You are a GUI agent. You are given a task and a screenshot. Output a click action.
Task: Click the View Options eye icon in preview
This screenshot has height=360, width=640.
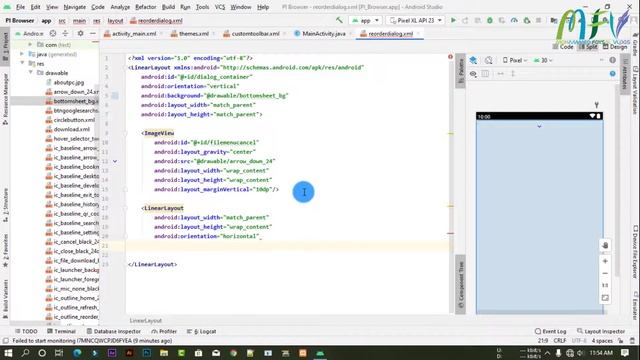click(473, 74)
